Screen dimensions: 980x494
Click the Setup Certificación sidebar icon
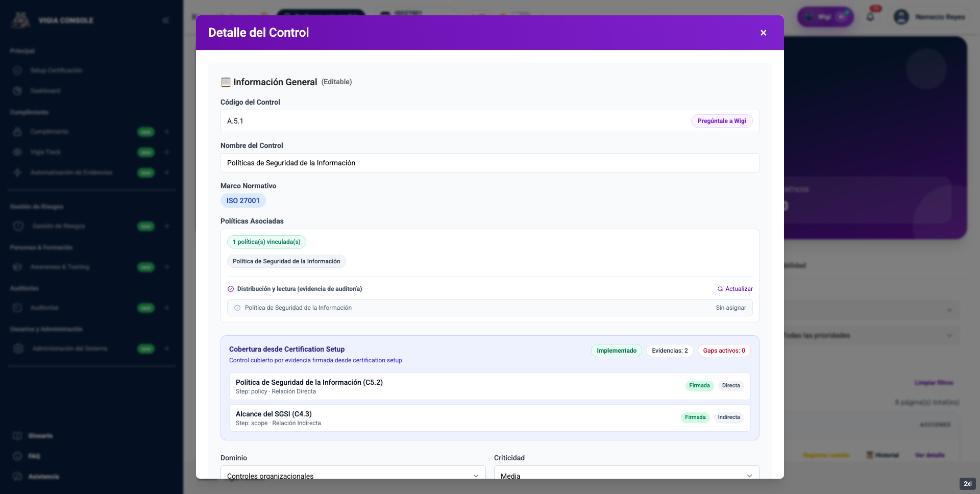point(17,70)
